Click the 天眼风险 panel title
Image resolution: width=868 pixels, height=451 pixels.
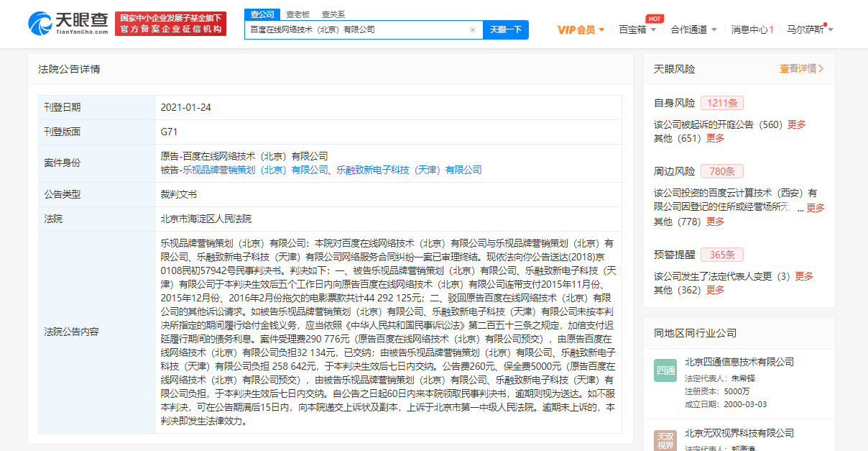[x=675, y=69]
